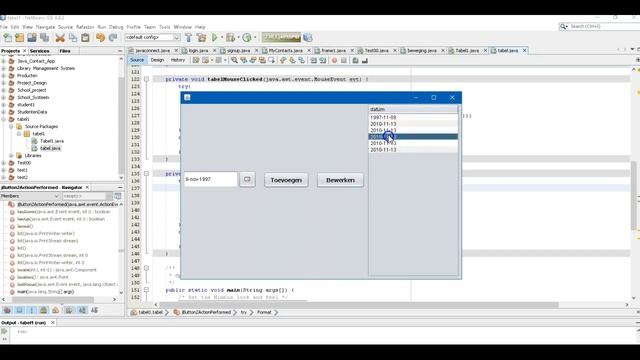Open the Profile Project dropdown arrow
Screen dimensions: 640x360
click(x=254, y=38)
